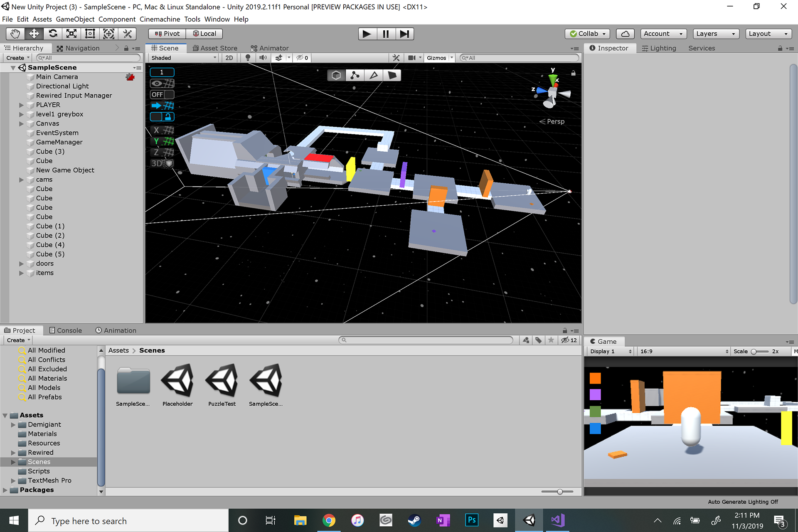
Task: Click the cloud services icon
Action: click(x=625, y=34)
